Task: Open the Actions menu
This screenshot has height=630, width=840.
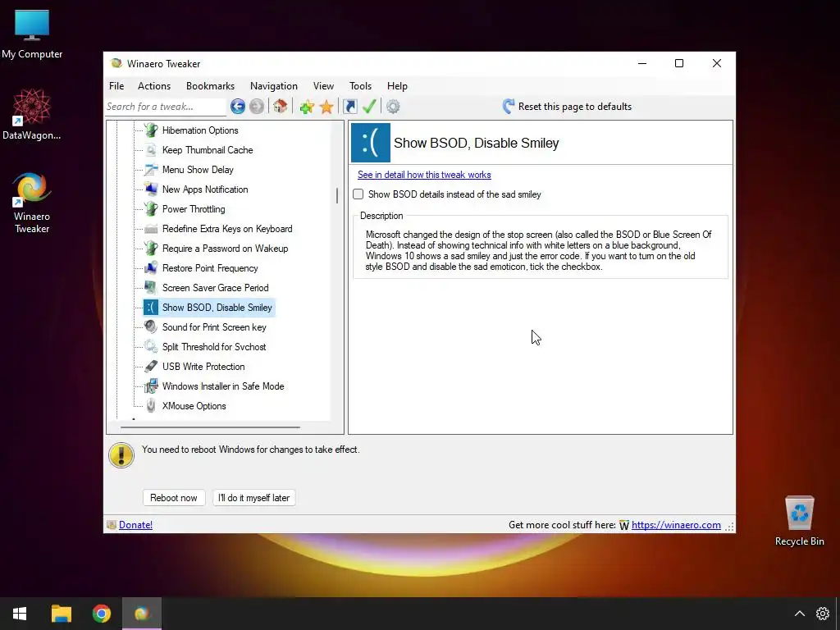Action: [154, 85]
